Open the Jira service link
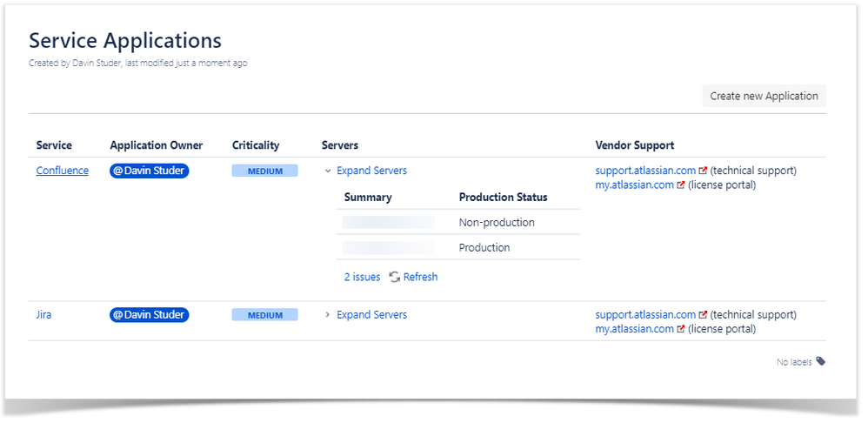The image size is (868, 423). (x=43, y=314)
